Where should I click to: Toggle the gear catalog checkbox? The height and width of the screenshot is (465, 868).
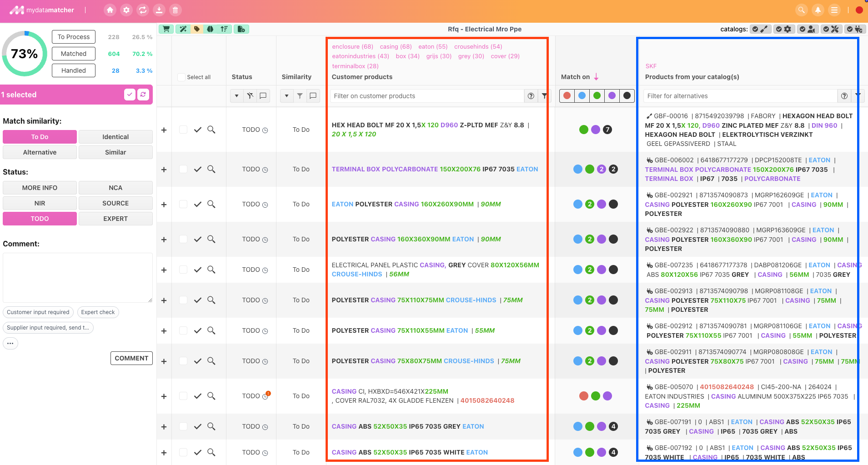click(x=779, y=29)
